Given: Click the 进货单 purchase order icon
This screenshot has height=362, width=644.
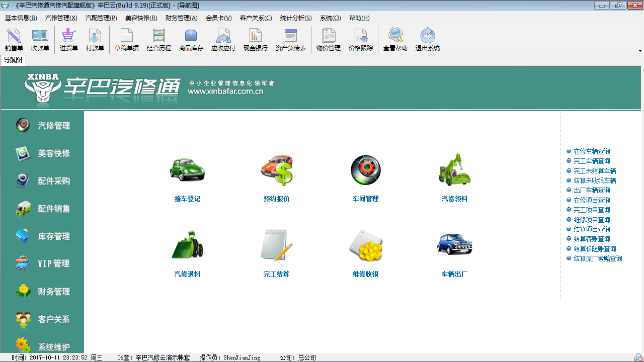Looking at the screenshot, I should pyautogui.click(x=69, y=40).
